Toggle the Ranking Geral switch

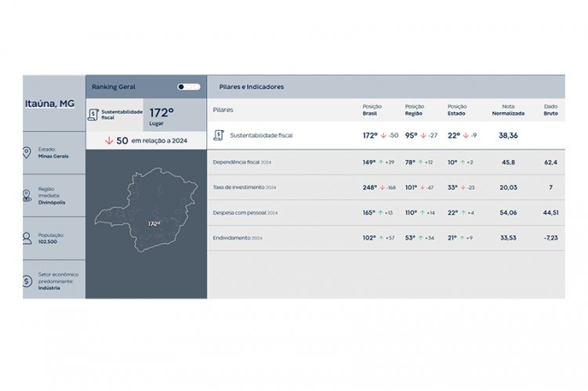[189, 87]
